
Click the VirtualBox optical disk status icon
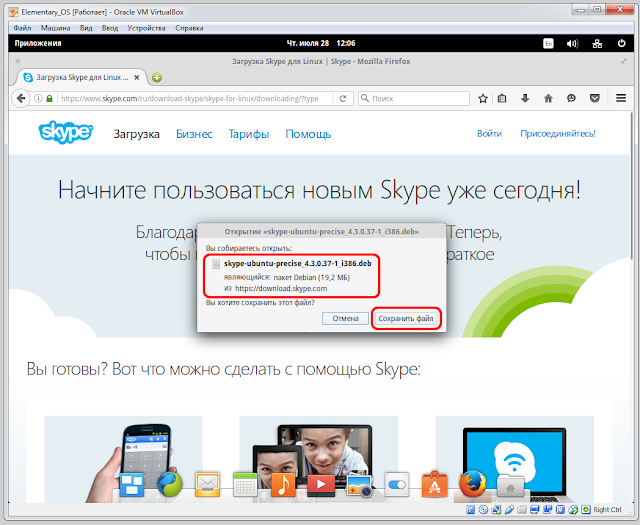483,509
